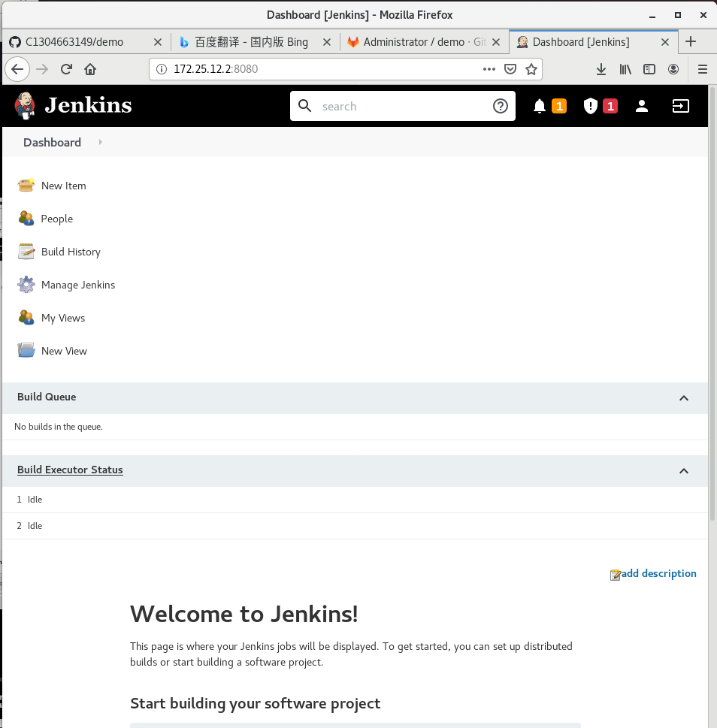This screenshot has width=717, height=728.
Task: Save page to Pocket icon
Action: coord(510,69)
